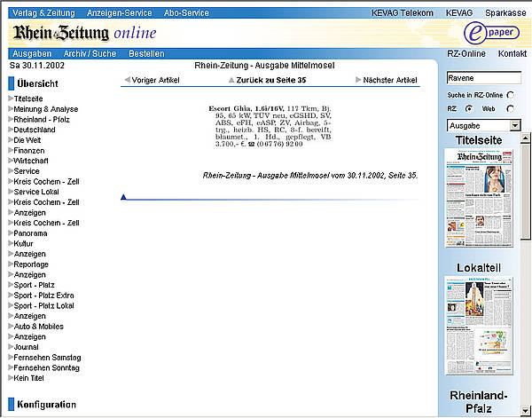The image size is (532, 418).
Task: Open Wirtschaft section
Action: pos(31,161)
